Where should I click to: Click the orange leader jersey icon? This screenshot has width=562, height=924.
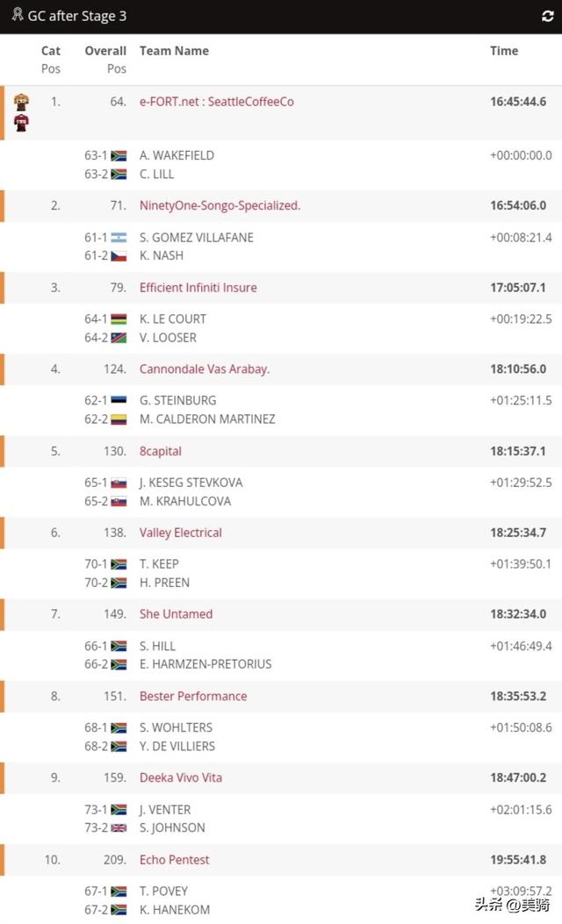click(21, 102)
